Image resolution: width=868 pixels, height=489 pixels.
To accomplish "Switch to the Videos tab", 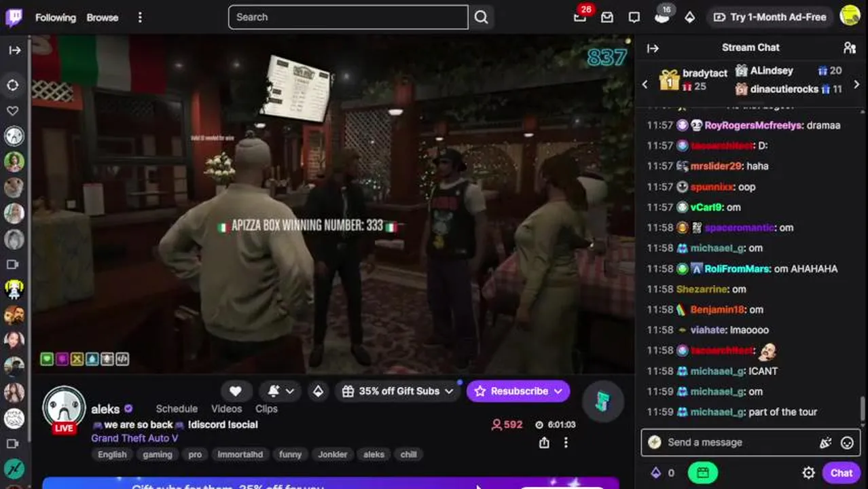I will tap(226, 409).
